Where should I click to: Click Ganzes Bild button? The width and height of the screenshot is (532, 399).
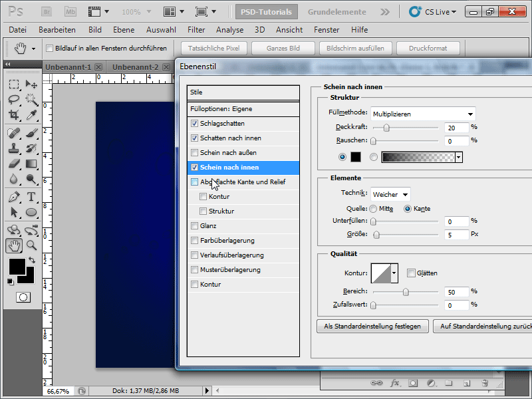283,48
